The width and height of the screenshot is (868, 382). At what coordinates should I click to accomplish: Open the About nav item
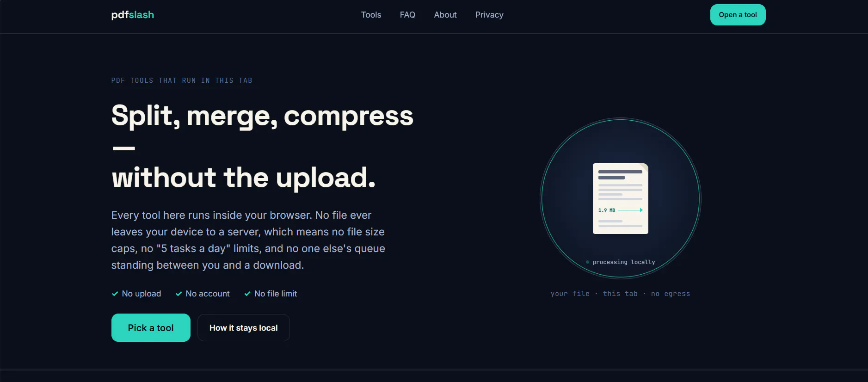(445, 15)
